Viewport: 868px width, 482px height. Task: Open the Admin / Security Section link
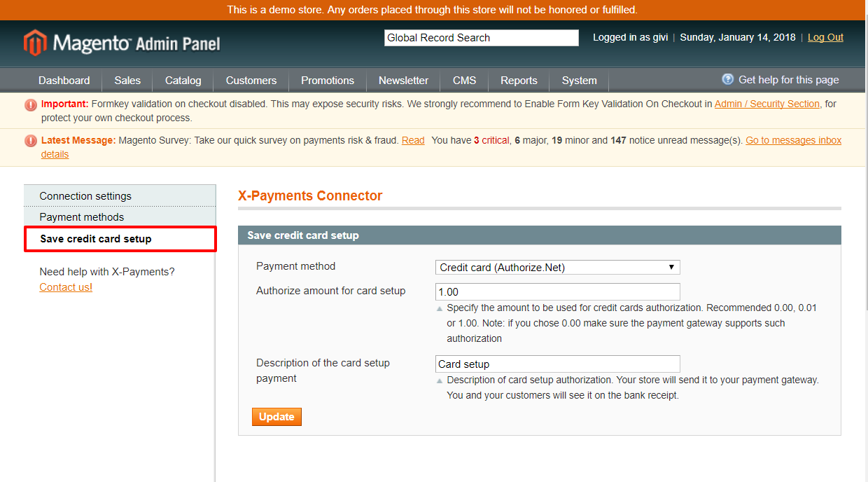(766, 104)
